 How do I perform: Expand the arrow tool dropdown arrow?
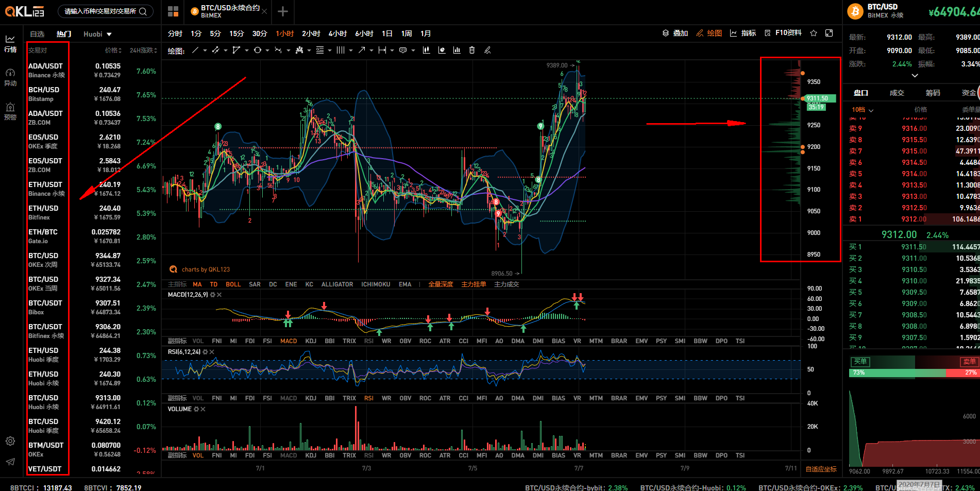(x=371, y=50)
